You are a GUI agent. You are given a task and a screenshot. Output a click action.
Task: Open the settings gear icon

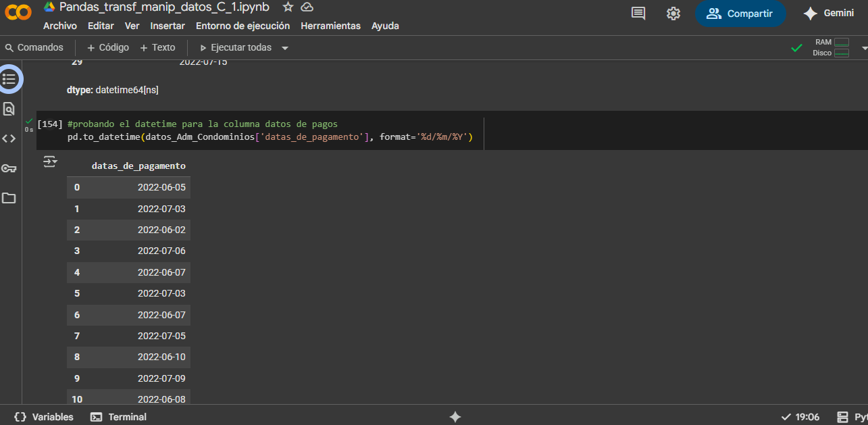click(x=673, y=14)
